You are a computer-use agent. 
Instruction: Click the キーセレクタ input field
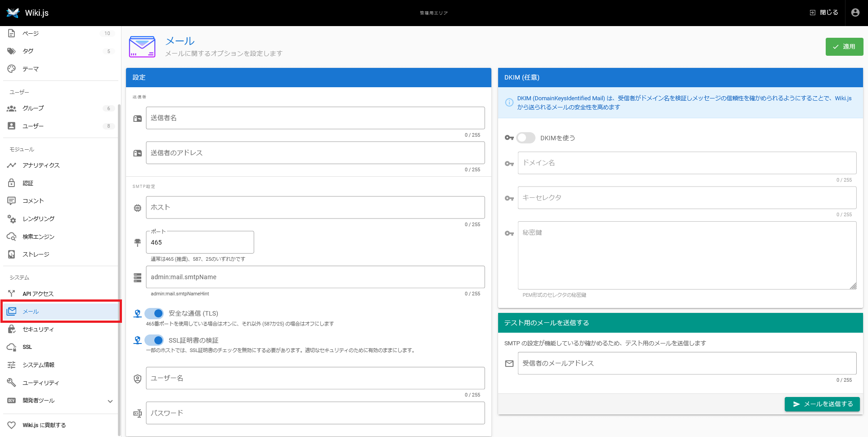tap(687, 198)
